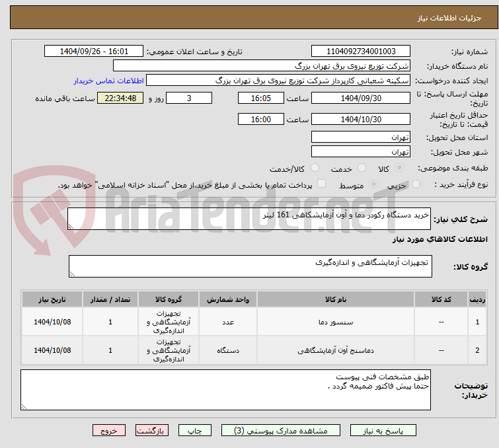Click the عدد unit cell

tap(228, 322)
